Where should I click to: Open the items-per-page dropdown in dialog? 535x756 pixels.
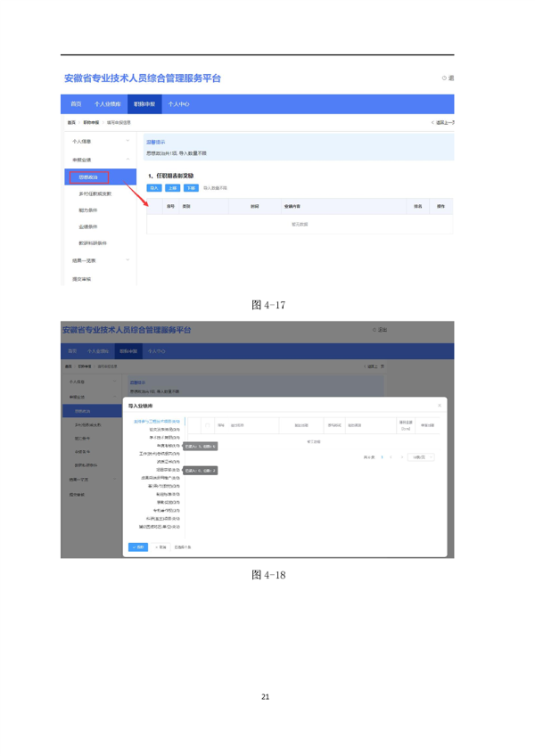pyautogui.click(x=423, y=457)
